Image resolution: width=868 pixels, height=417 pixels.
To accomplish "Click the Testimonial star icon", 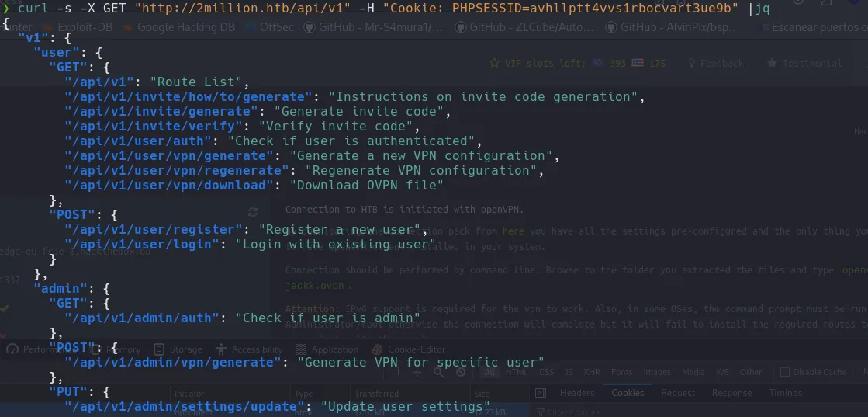I will [x=772, y=63].
